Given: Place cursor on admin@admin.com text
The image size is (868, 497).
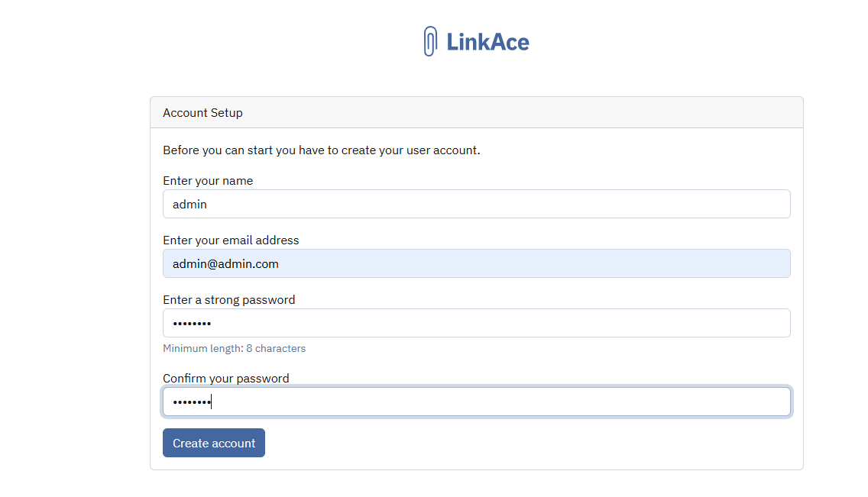Looking at the screenshot, I should (225, 263).
